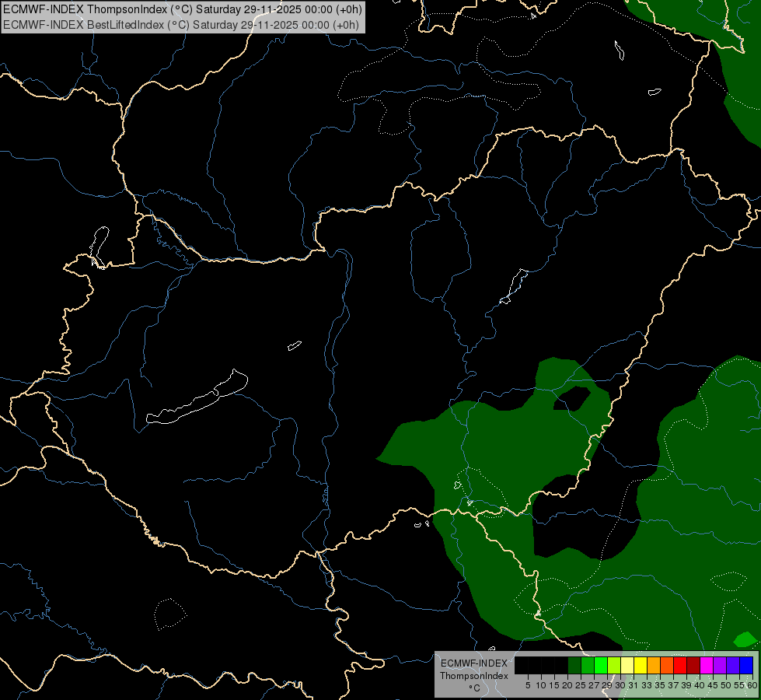Click legend scale value 30
This screenshot has width=761, height=700.
coord(620,685)
